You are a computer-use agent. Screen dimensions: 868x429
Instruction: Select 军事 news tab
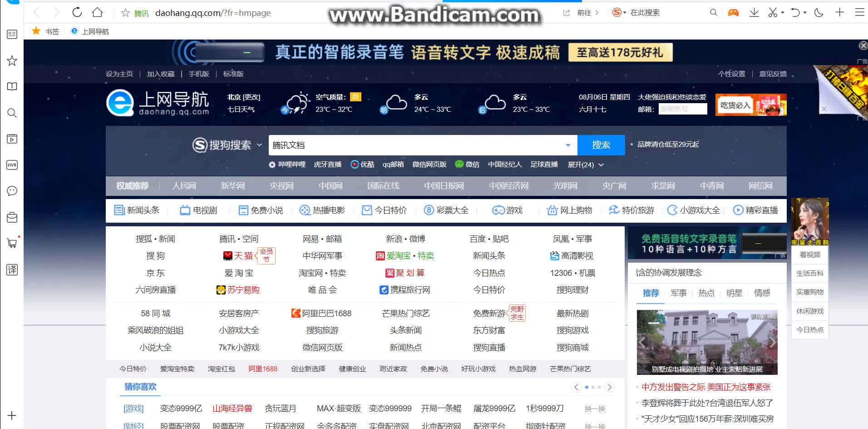coord(679,293)
